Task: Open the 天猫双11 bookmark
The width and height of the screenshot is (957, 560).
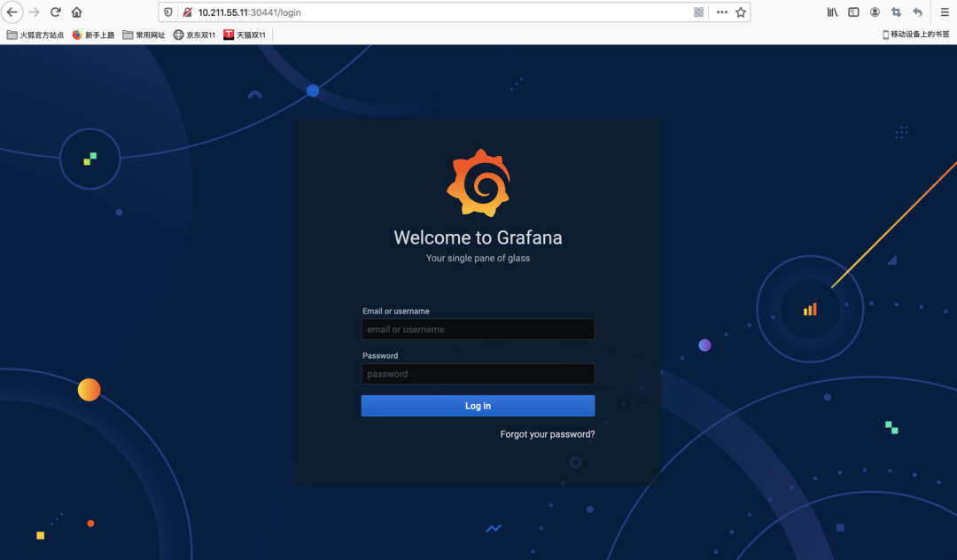Action: pyautogui.click(x=245, y=35)
